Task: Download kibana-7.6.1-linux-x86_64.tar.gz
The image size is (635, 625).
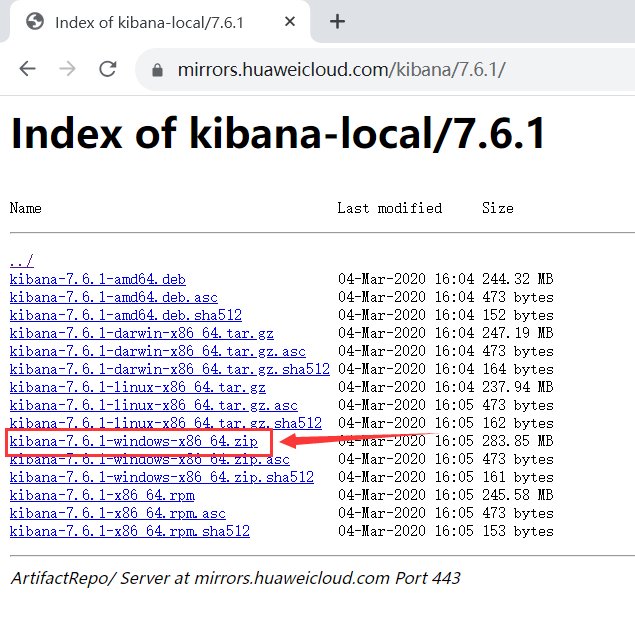Action: tap(138, 387)
